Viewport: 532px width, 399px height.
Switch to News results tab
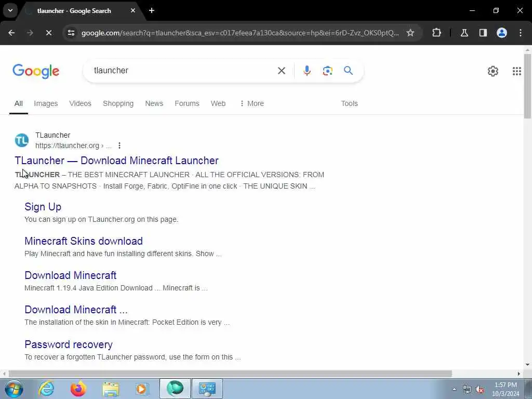[x=154, y=103]
